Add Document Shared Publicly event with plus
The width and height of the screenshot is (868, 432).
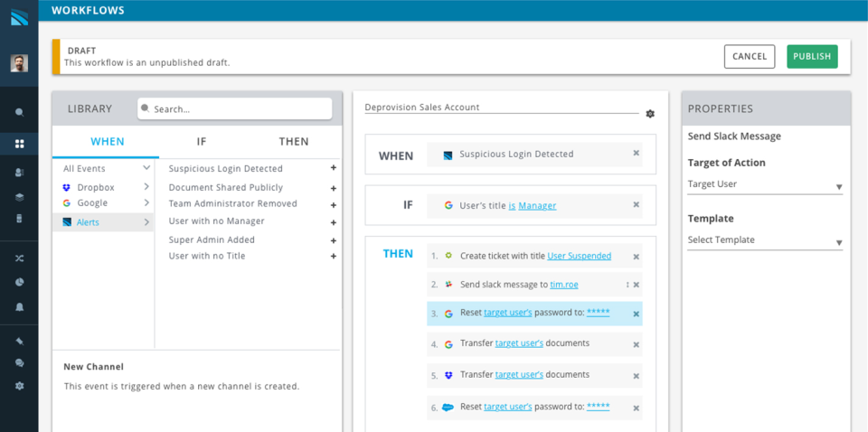pos(334,189)
